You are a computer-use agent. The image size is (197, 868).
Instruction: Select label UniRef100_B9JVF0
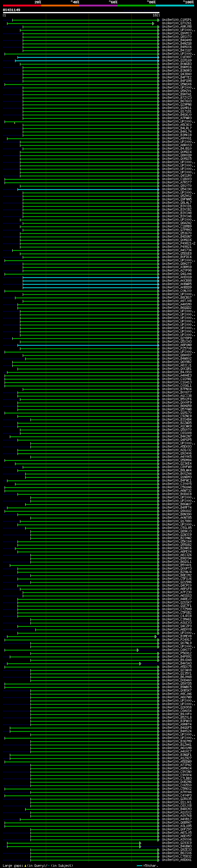pos(177,714)
